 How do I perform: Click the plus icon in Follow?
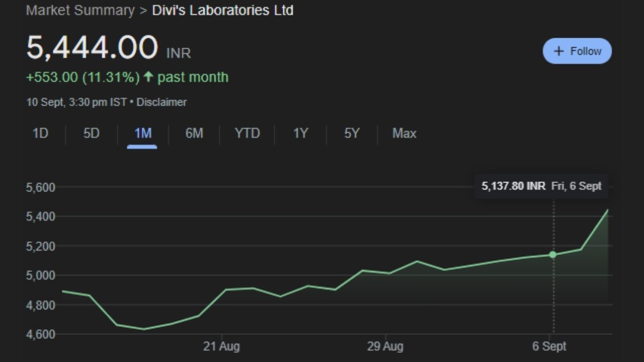point(558,51)
